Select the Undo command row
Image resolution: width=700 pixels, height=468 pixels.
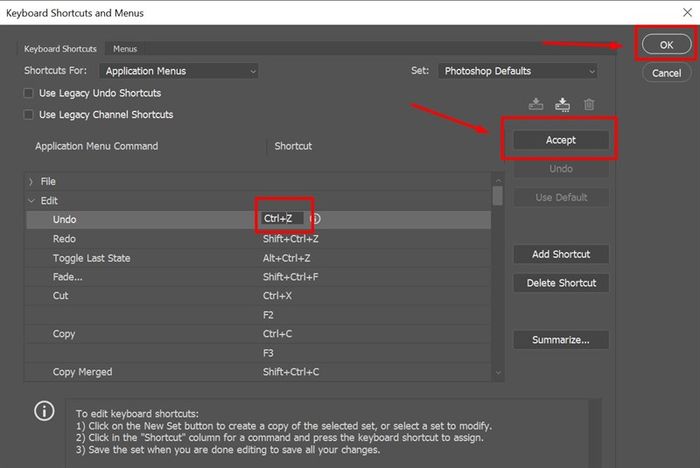[258, 219]
